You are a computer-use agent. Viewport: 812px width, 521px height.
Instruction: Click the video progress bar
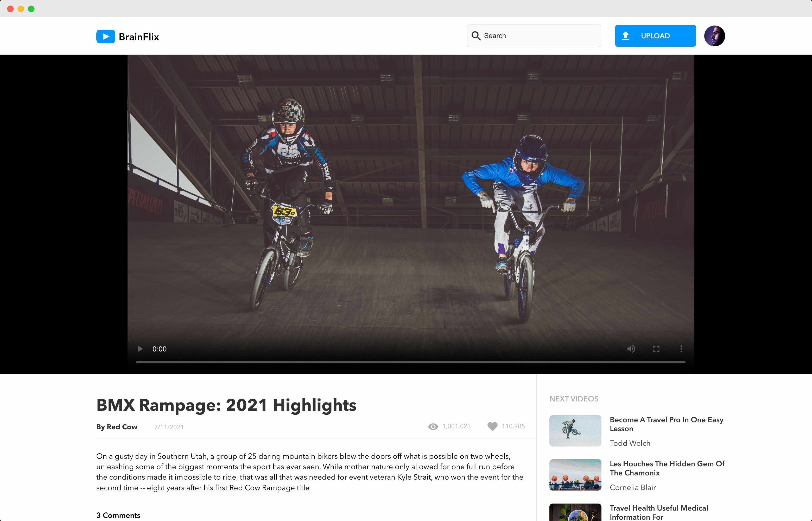[411, 362]
